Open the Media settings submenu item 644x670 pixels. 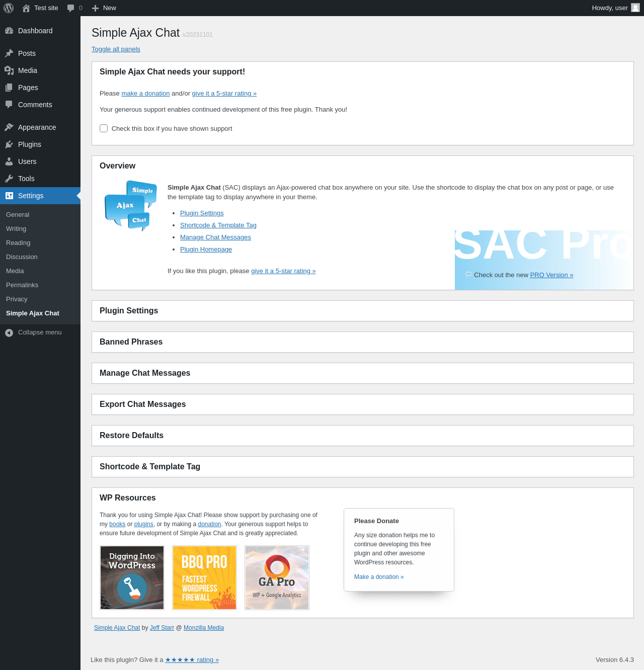40,271
